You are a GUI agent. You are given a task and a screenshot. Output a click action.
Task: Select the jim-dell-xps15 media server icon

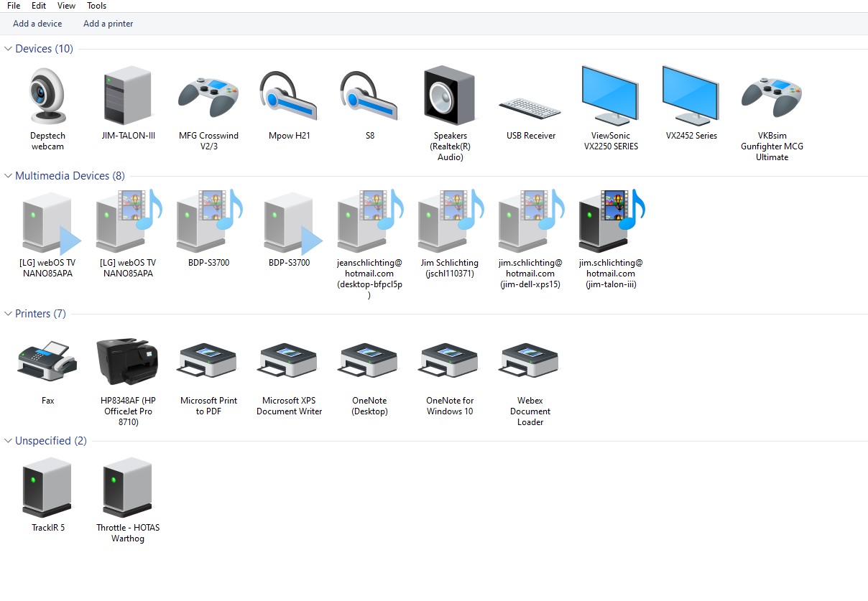(530, 223)
